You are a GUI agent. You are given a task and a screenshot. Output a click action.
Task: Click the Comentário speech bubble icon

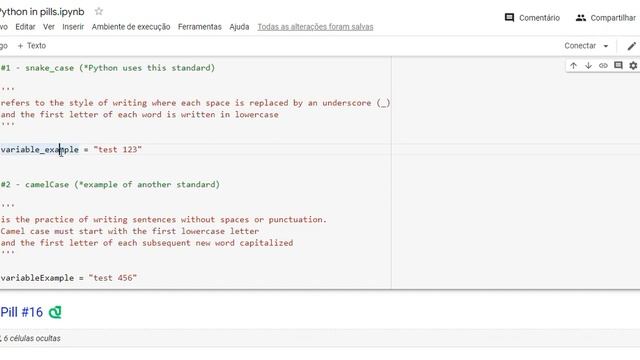pos(509,18)
